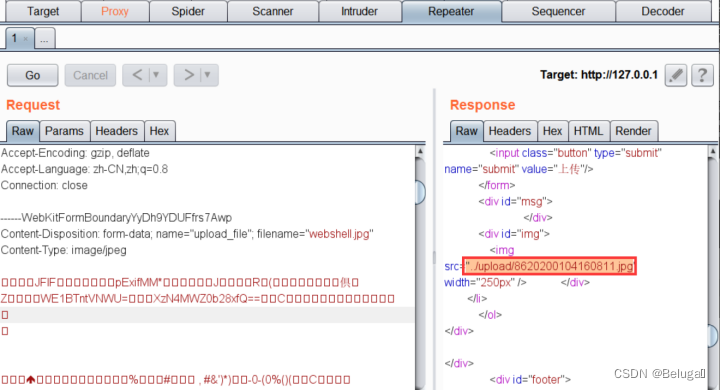Click the Go button to send request
This screenshot has height=390, width=720.
coord(33,75)
